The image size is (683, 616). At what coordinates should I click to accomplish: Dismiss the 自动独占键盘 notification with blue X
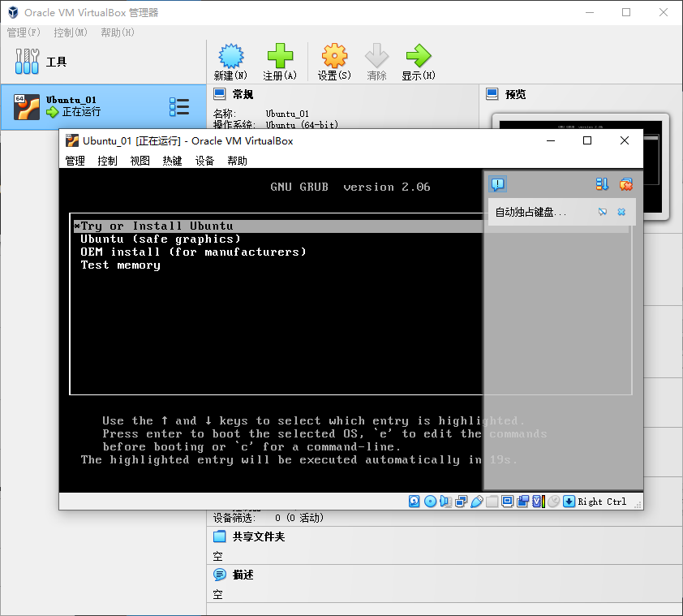pyautogui.click(x=621, y=212)
